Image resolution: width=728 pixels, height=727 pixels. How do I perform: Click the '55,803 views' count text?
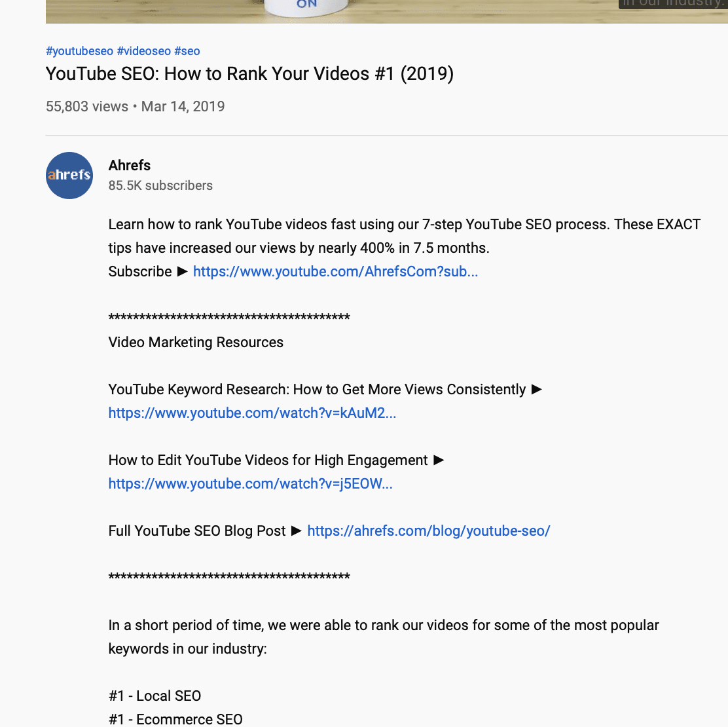[87, 106]
